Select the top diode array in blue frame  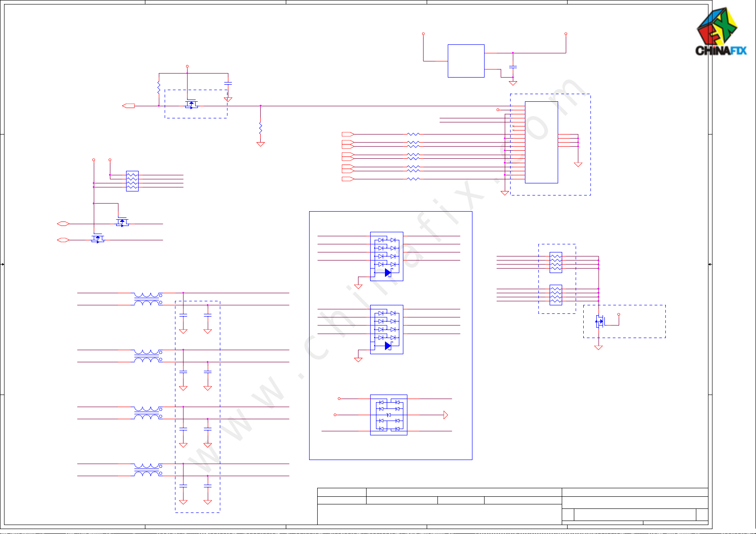(x=386, y=256)
